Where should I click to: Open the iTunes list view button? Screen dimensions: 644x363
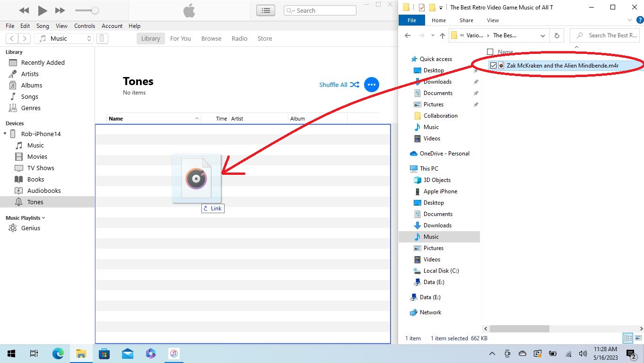tap(266, 10)
